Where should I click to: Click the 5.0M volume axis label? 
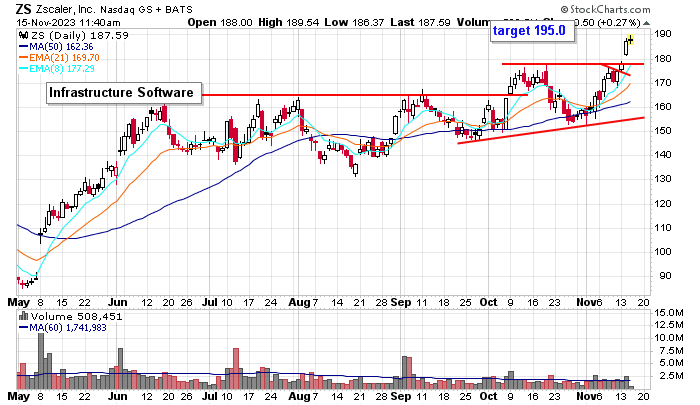tap(671, 363)
